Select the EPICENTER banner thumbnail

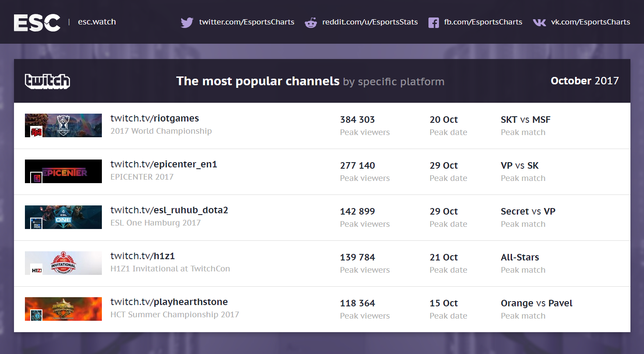(63, 171)
